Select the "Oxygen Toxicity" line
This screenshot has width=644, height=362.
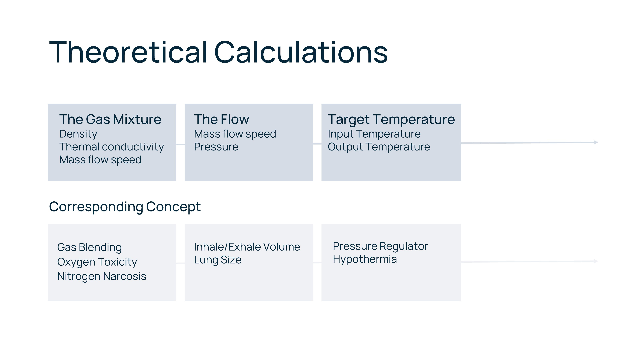[x=97, y=262]
